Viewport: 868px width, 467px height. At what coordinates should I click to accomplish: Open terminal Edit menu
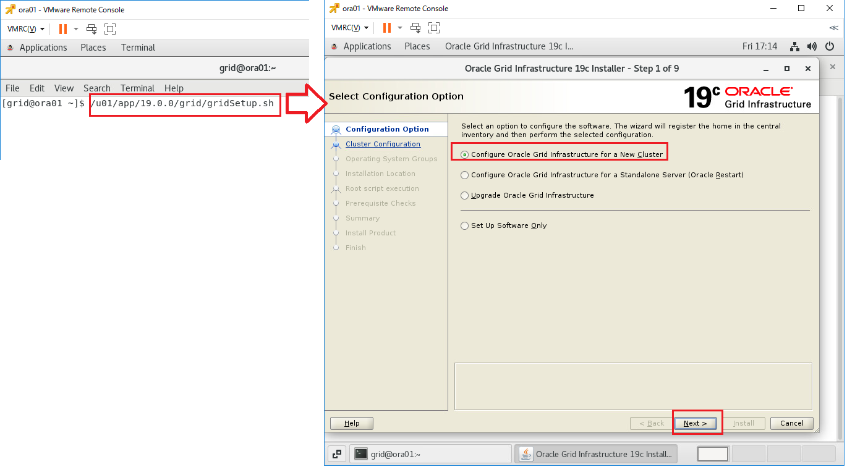pyautogui.click(x=37, y=88)
